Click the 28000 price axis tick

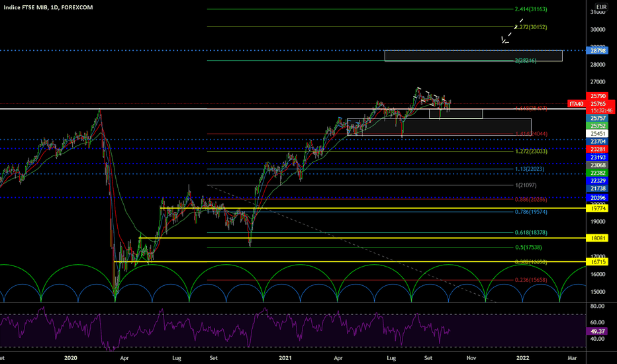[597, 65]
